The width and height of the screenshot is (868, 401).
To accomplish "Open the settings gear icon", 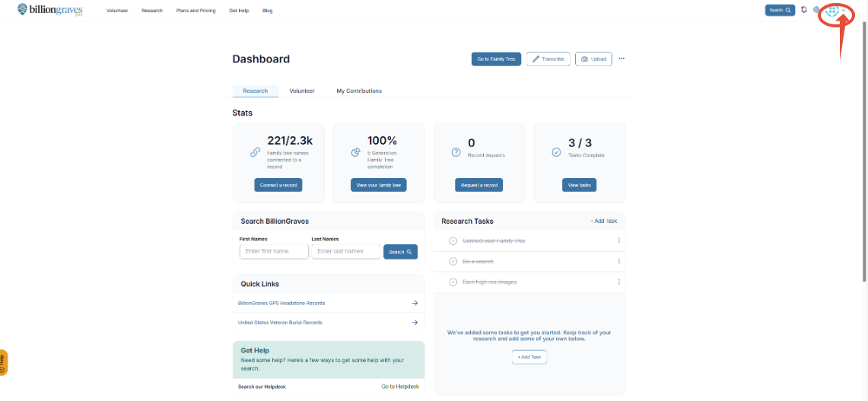I will 816,10.
